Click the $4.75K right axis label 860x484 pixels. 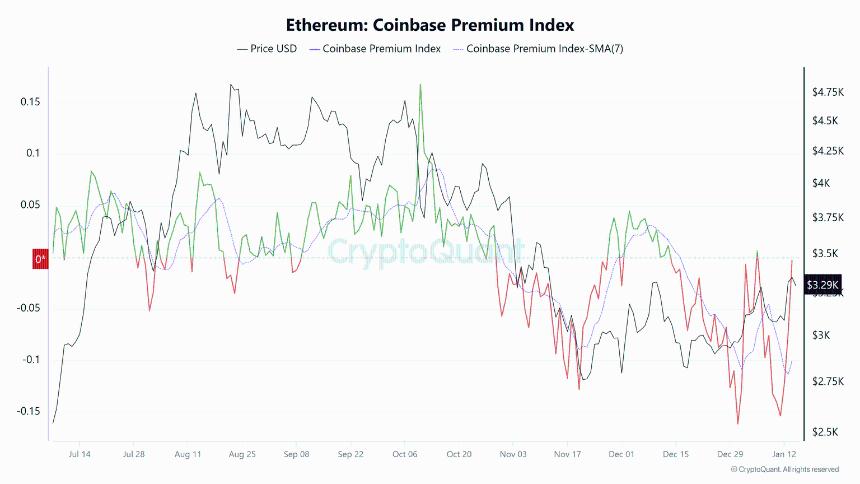[828, 92]
